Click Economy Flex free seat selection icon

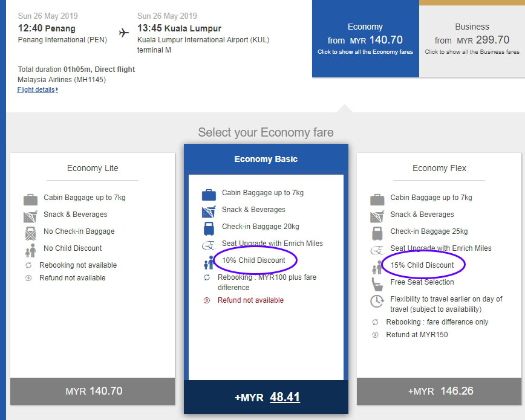(x=377, y=283)
